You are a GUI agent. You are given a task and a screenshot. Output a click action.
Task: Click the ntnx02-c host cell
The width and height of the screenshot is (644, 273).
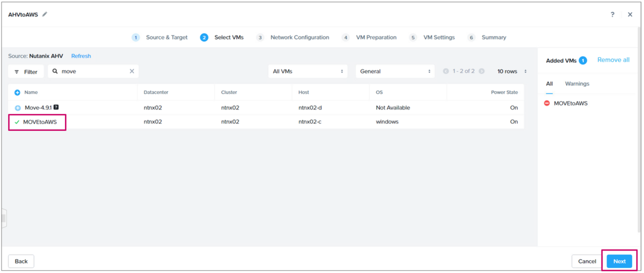[310, 122]
